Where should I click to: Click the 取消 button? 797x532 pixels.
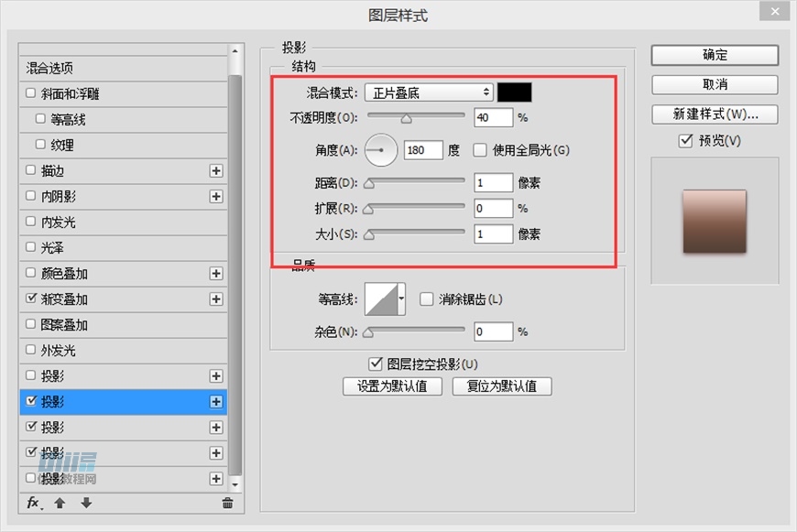tap(715, 84)
